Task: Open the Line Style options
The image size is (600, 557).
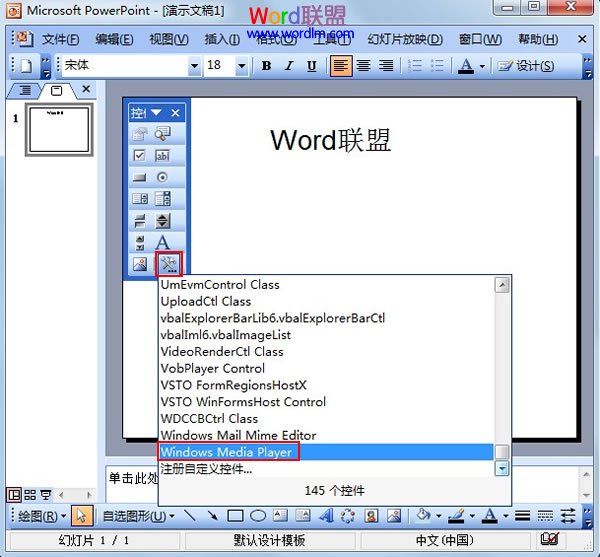Action: [522, 516]
